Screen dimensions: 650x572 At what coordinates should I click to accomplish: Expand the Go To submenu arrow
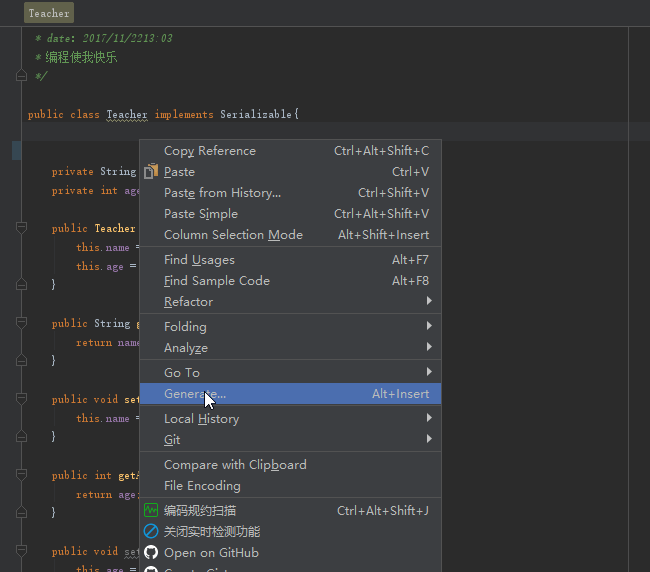429,372
